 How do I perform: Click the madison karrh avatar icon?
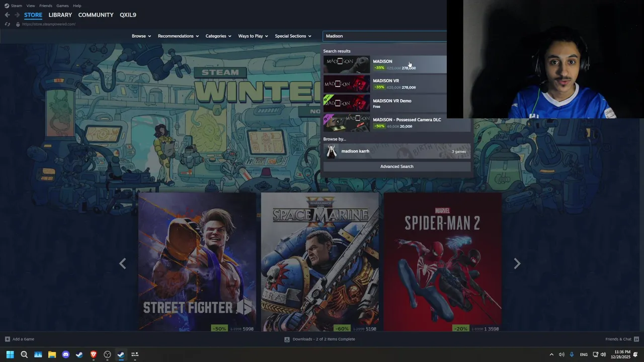tap(332, 151)
